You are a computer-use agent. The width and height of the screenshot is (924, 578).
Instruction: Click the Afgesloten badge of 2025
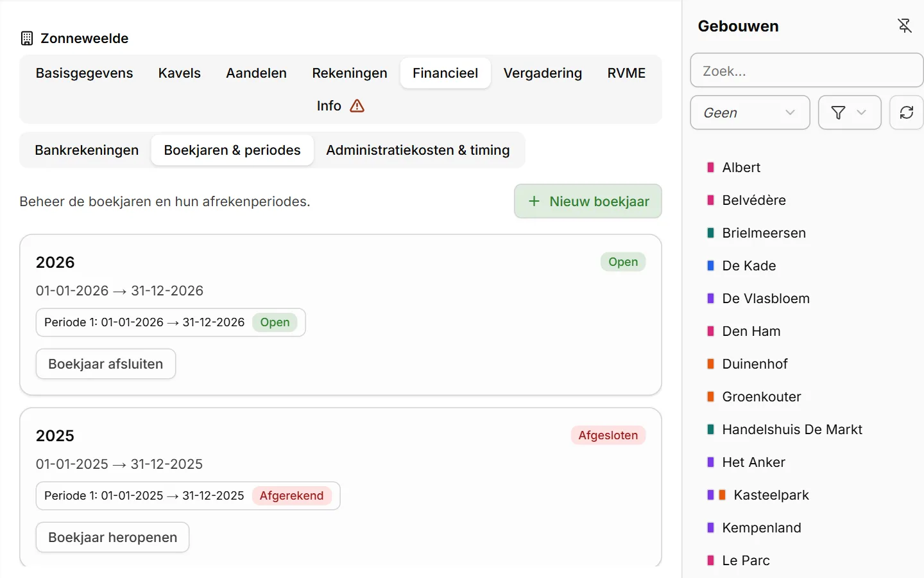(608, 435)
